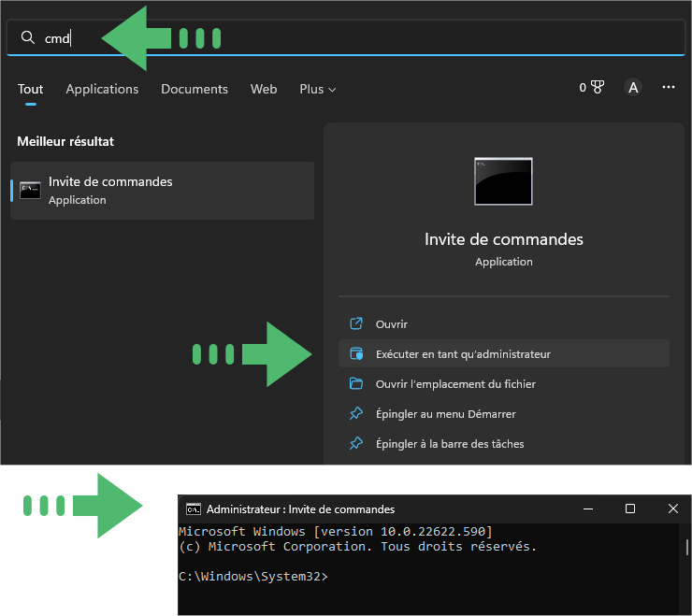Viewport: 692px width, 616px height.
Task: Minimize the Administrateur command prompt window
Action: (x=588, y=509)
